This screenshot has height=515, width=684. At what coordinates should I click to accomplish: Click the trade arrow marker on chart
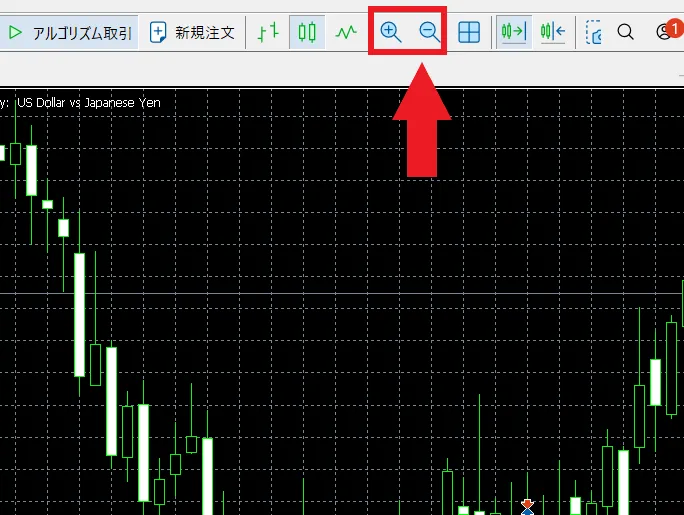(x=528, y=507)
